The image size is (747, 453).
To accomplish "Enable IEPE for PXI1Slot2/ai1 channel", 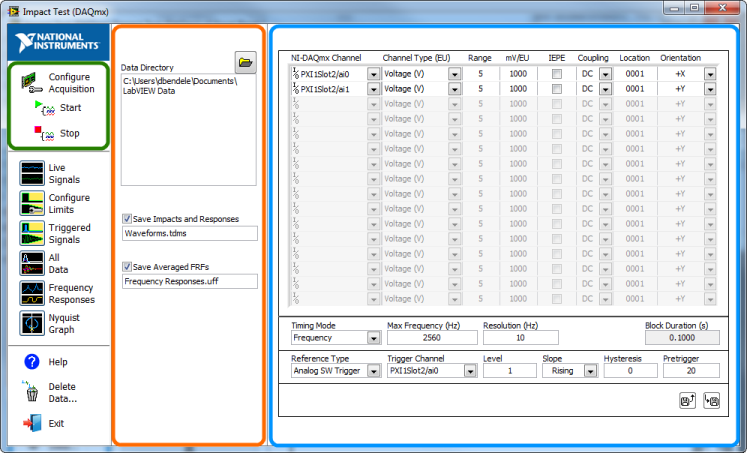I will (x=556, y=89).
